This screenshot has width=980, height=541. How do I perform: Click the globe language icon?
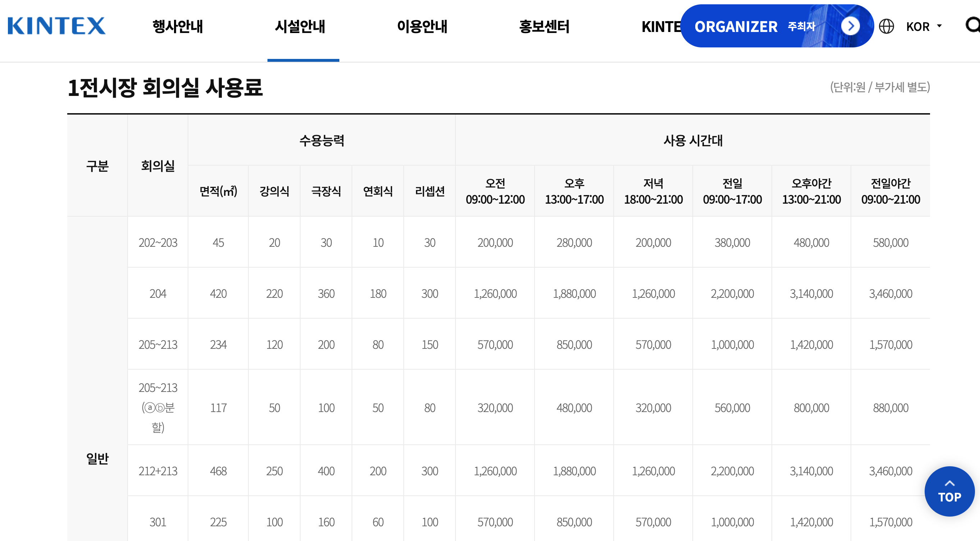[886, 26]
